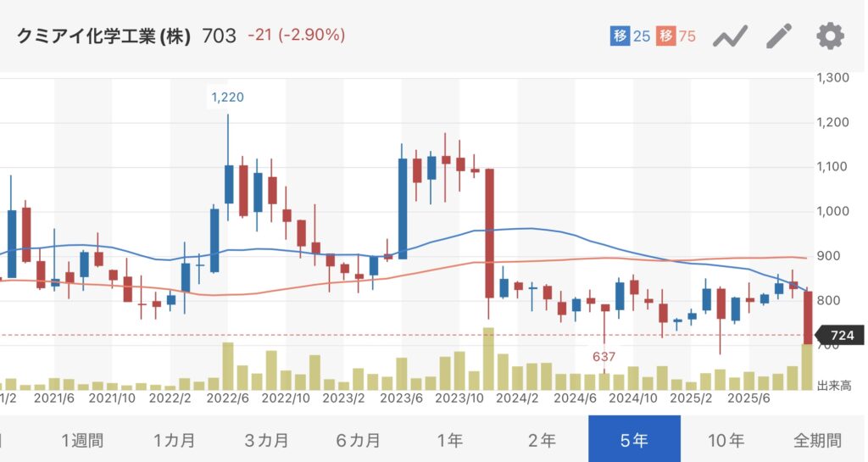Change the range to 10年
868x462 pixels.
(x=726, y=440)
